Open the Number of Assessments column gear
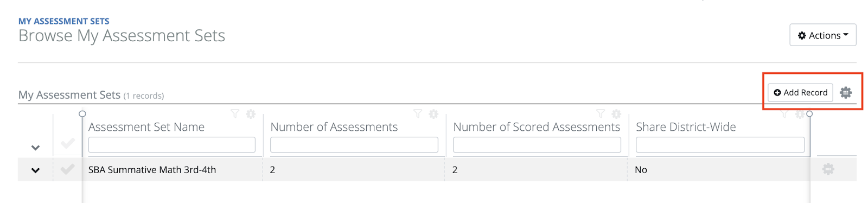The height and width of the screenshot is (203, 868). (x=433, y=114)
